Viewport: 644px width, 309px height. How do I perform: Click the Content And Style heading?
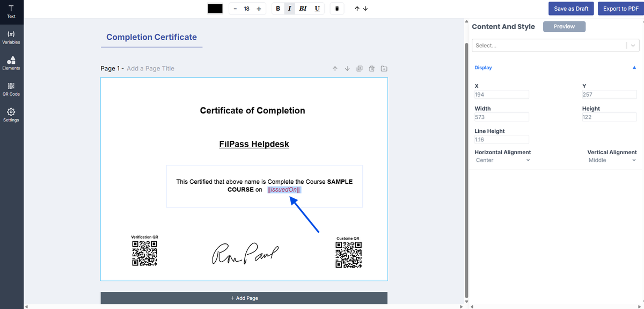[x=503, y=27]
